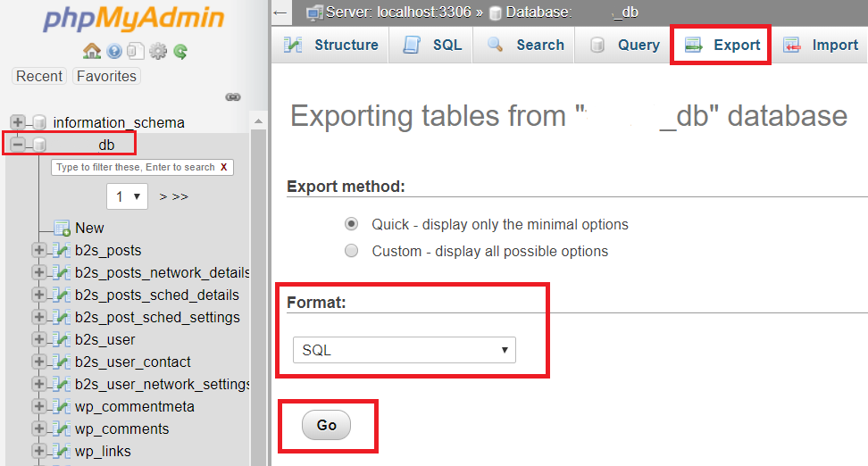Switch to the Search tab
868x466 pixels.
(x=524, y=45)
